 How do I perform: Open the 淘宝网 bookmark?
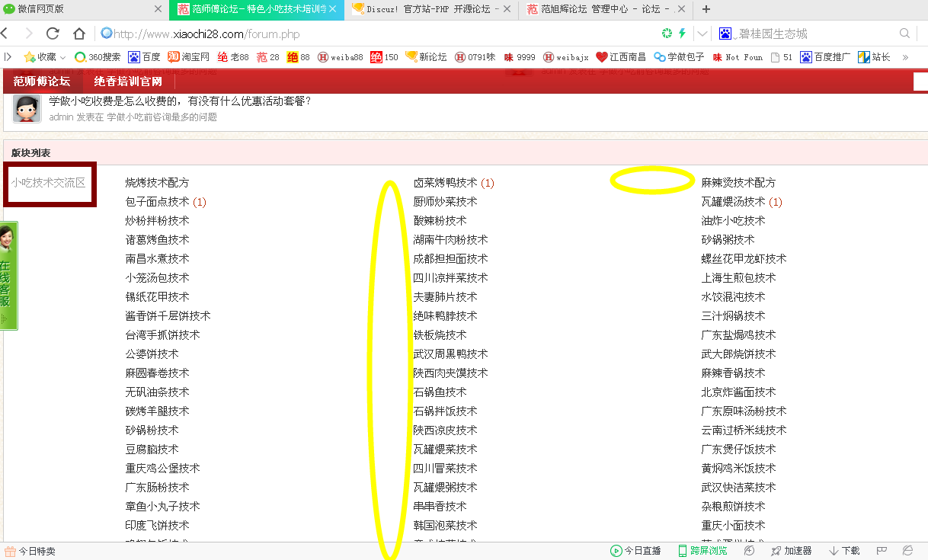(188, 57)
